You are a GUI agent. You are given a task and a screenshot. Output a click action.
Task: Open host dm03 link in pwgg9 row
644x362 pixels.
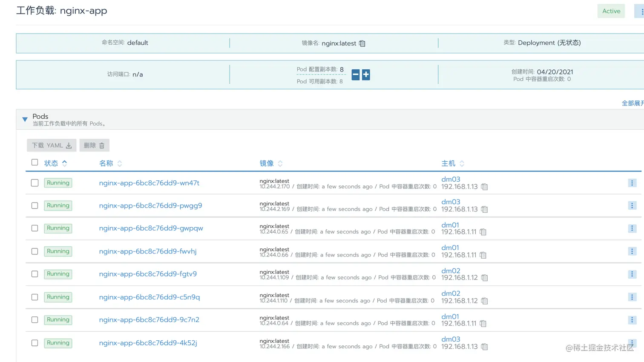(x=451, y=202)
